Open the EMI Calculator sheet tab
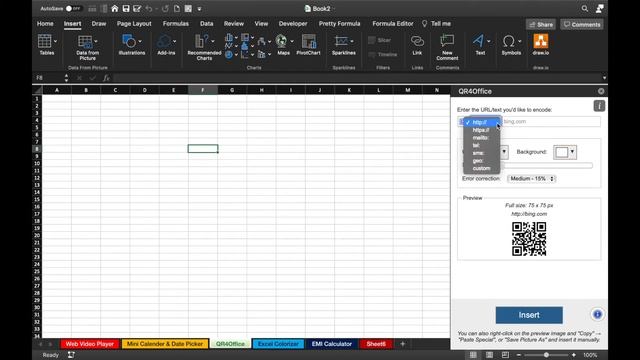The width and height of the screenshot is (640, 360). click(x=331, y=344)
